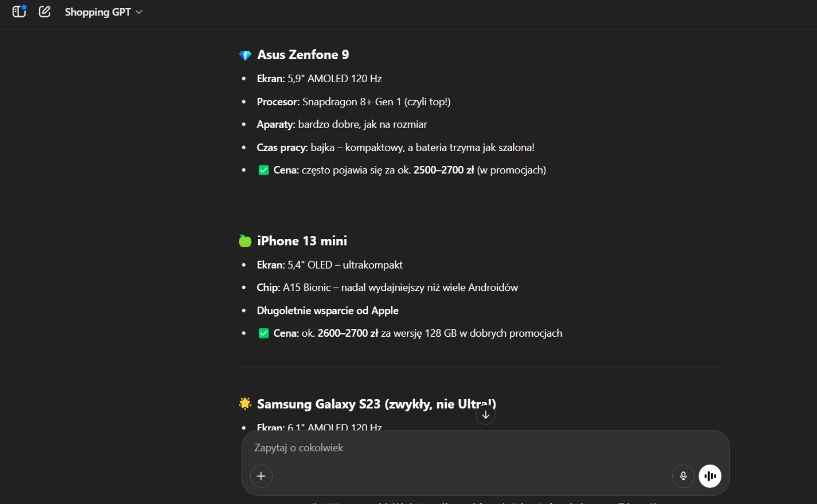Click the plus attach button in composer
This screenshot has height=504, width=817.
coord(261,476)
